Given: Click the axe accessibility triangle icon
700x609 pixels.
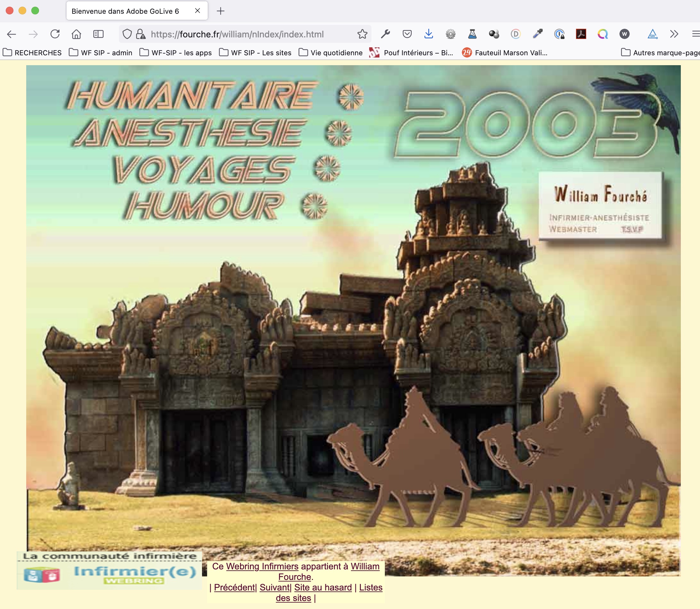Looking at the screenshot, I should pyautogui.click(x=652, y=34).
